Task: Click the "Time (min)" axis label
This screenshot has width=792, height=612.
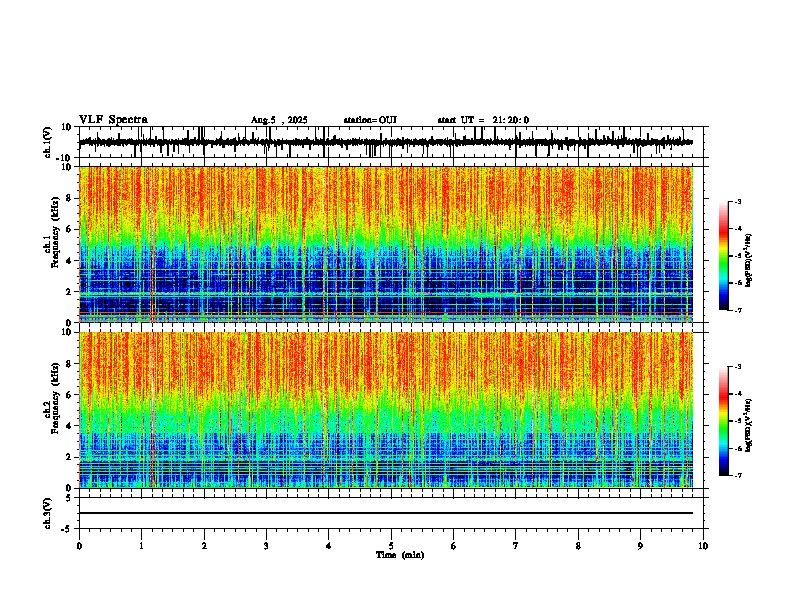Action: click(400, 555)
